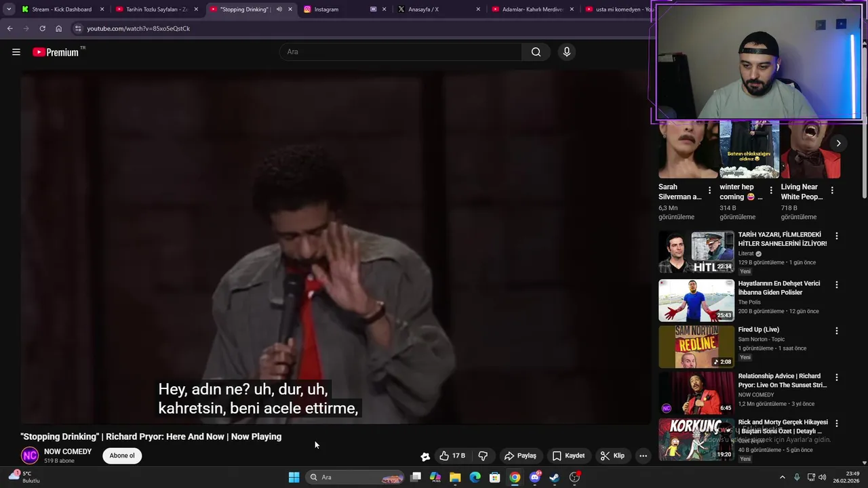Open Task View on the taskbar

pyautogui.click(x=416, y=477)
